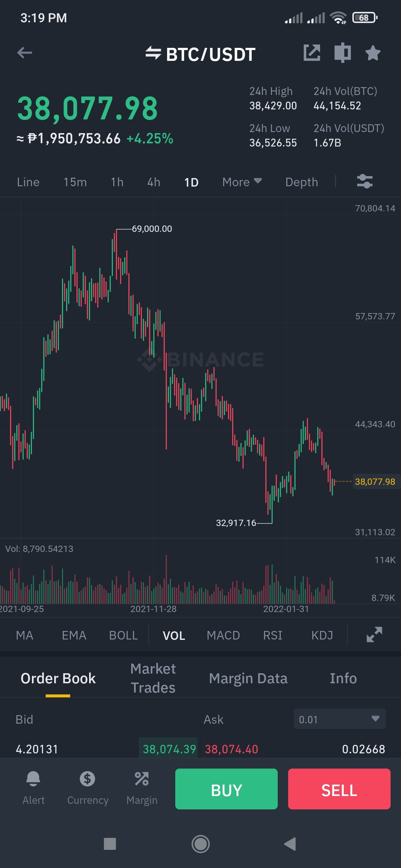Tap the split-view compare icon
Viewport: 401px width, 868px height.
coord(342,53)
